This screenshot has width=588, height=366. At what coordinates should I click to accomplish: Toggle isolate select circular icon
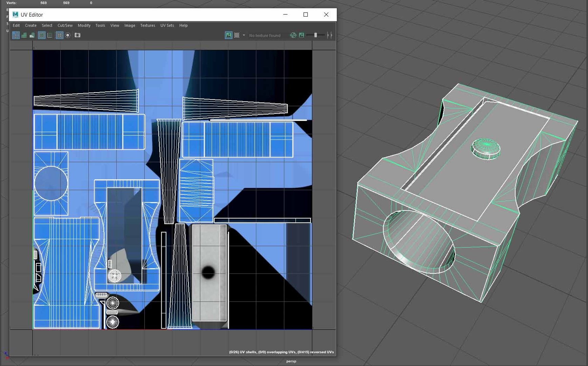[68, 35]
